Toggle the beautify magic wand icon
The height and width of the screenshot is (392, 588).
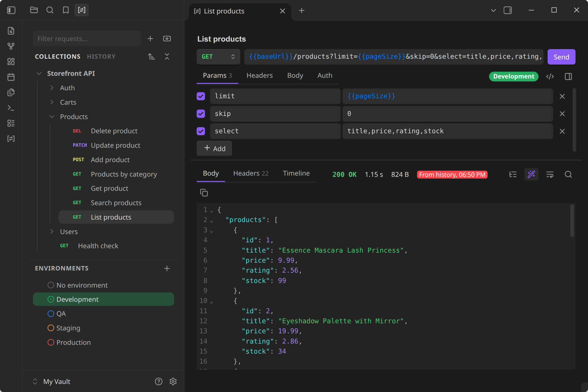pos(531,174)
